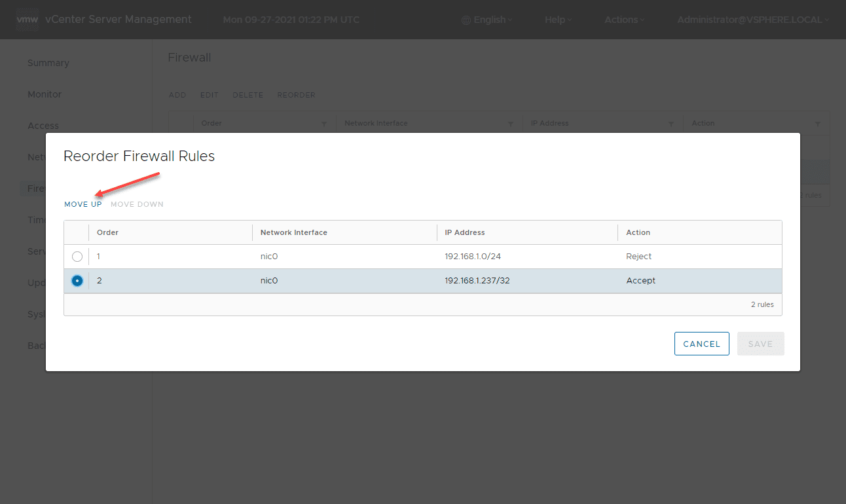Click the Order column filter icon
Viewport: 846px width, 504px height.
(x=323, y=124)
